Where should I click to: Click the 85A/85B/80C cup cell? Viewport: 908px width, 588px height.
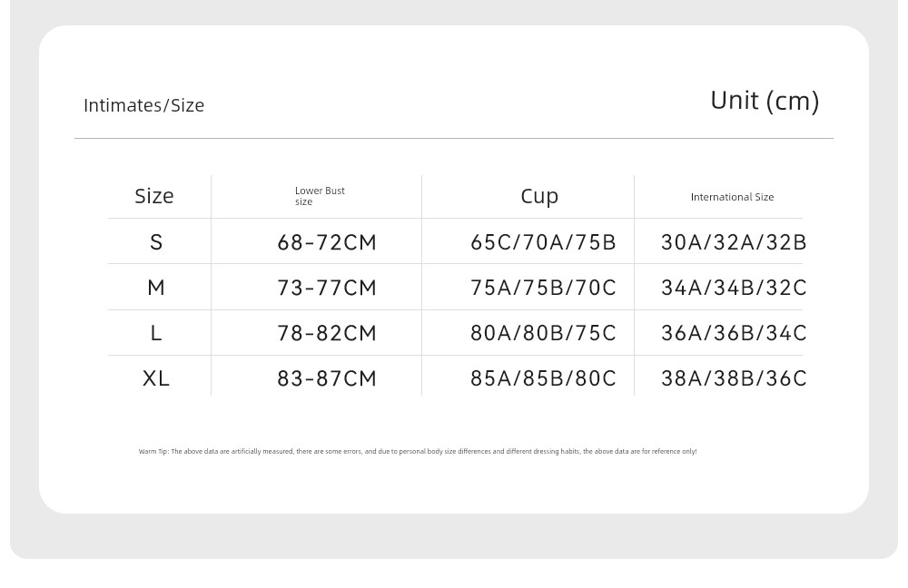point(543,378)
